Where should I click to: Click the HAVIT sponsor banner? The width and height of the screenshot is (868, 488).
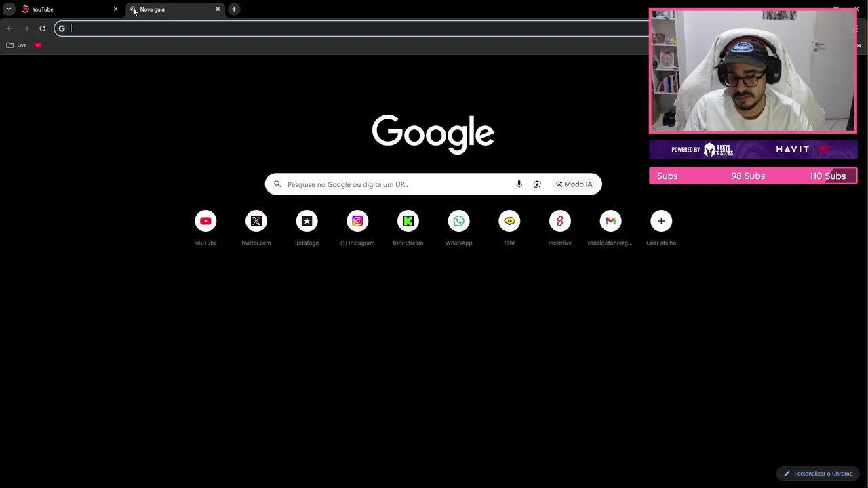(753, 149)
